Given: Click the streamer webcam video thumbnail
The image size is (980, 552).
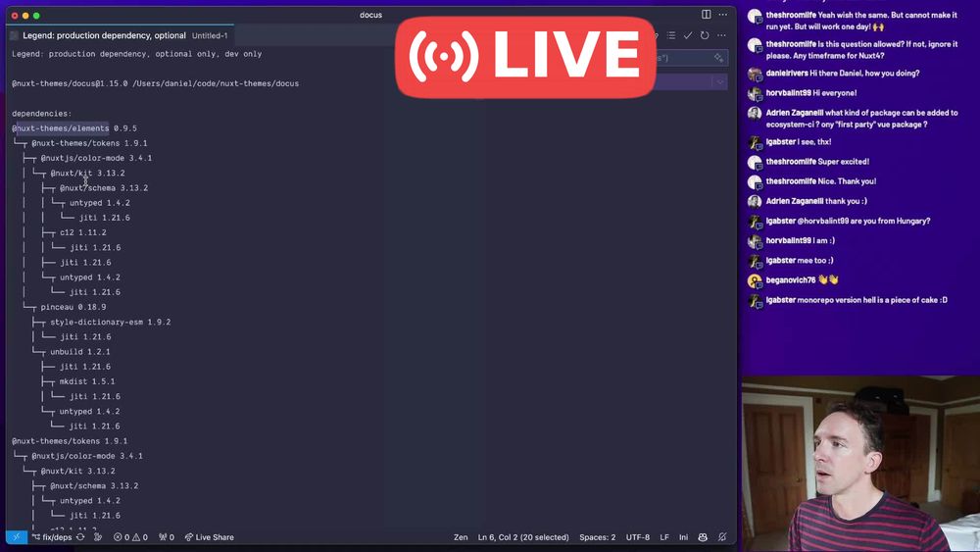Looking at the screenshot, I should [x=860, y=463].
